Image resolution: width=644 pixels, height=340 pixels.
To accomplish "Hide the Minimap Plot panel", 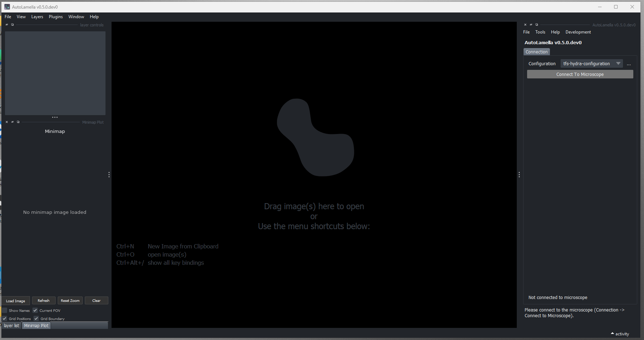I will [x=12, y=122].
